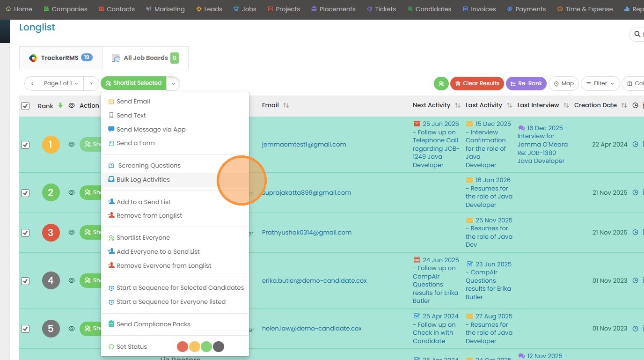Collapse the Shortlist Selected dropdown arrow
This screenshot has height=360, width=644.
coord(173,83)
